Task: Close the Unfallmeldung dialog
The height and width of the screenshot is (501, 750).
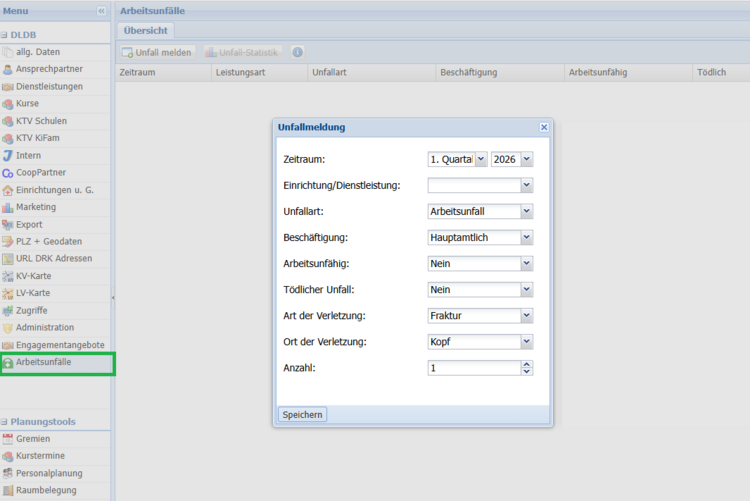Action: [544, 128]
